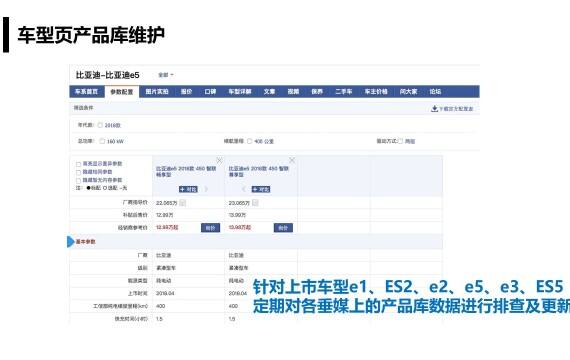Click 13.99万 subsidized price in second column
This screenshot has width=570, height=360.
point(237,215)
